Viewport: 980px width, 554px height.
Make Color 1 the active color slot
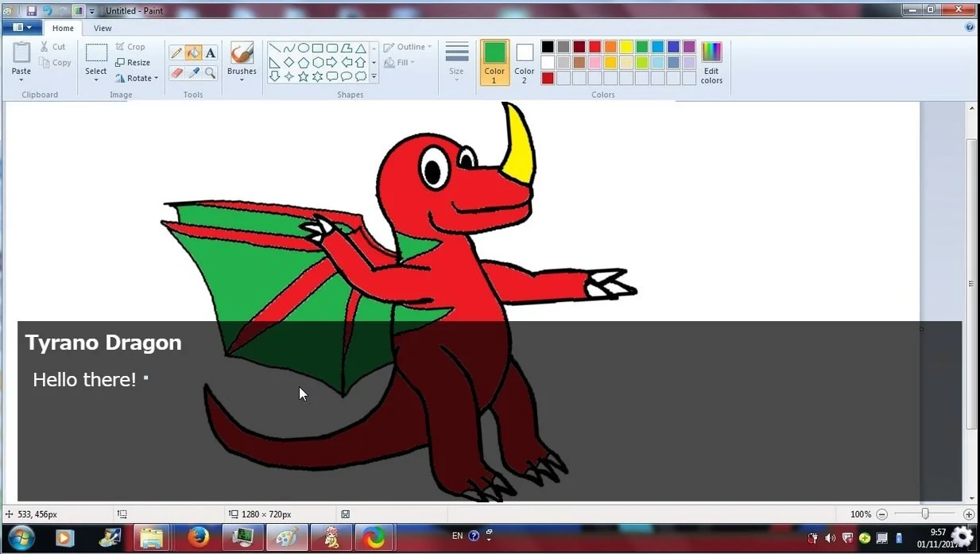click(494, 62)
